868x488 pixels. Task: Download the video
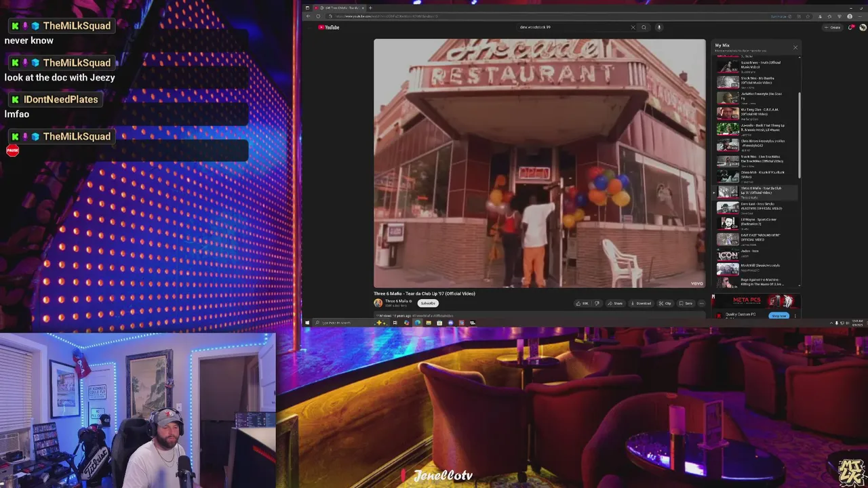[x=639, y=303]
